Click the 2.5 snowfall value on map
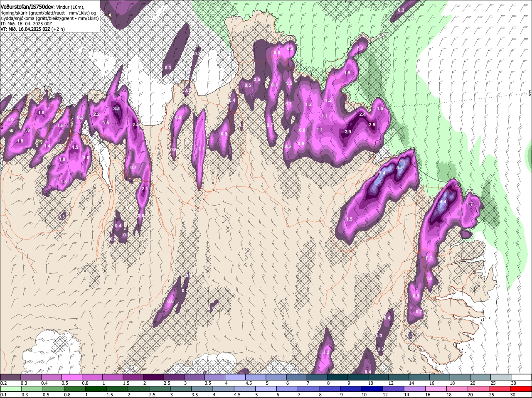The image size is (532, 398). click(372, 125)
